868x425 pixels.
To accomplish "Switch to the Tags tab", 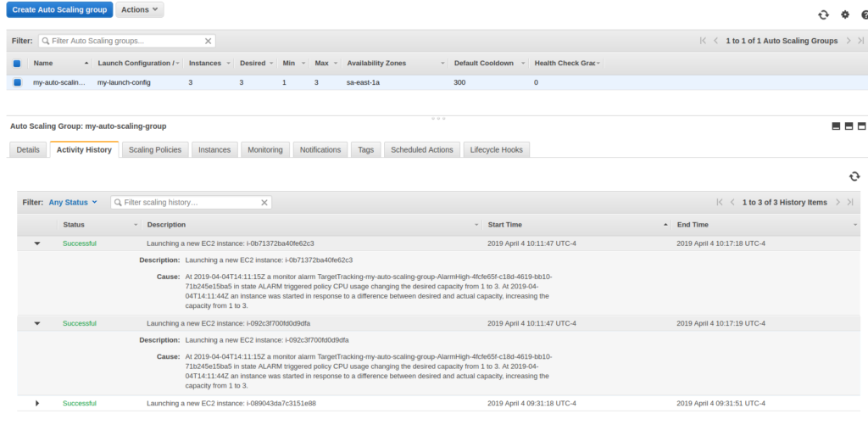I will click(366, 149).
